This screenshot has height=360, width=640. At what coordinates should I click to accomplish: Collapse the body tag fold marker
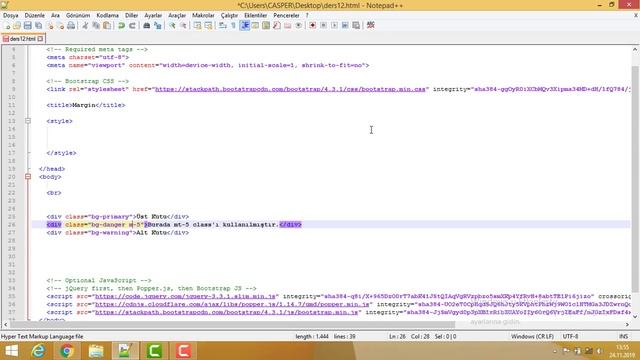click(28, 177)
